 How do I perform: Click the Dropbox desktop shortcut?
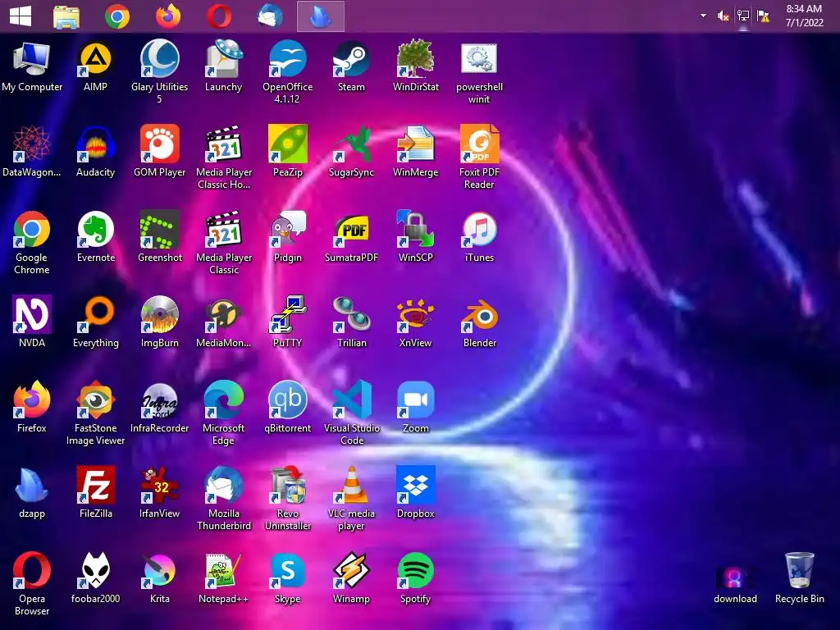point(416,486)
